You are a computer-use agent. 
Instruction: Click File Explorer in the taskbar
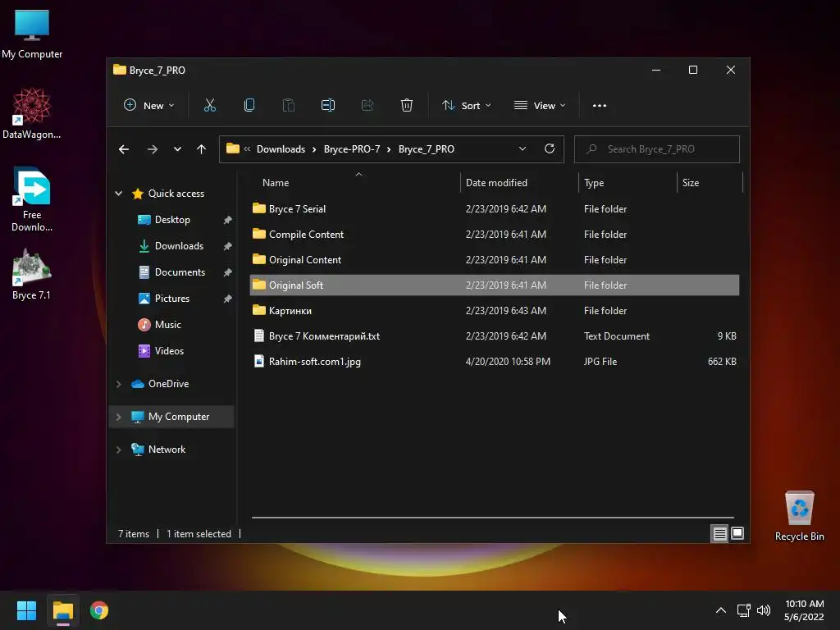pos(63,610)
